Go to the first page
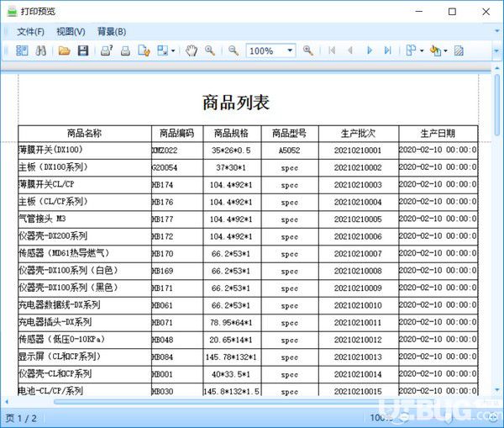Screen dimensions: 504x428 pyautogui.click(x=332, y=50)
